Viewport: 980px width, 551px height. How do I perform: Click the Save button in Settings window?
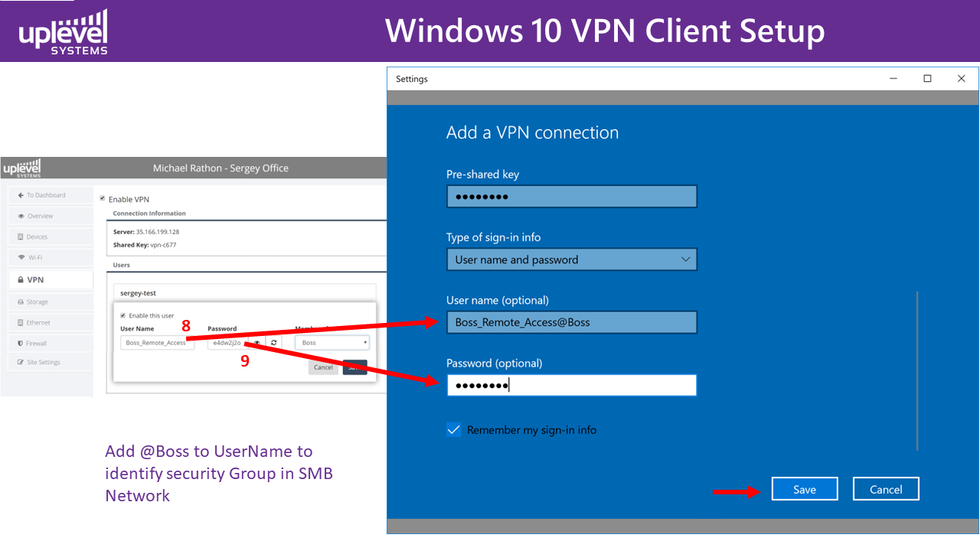pos(805,489)
